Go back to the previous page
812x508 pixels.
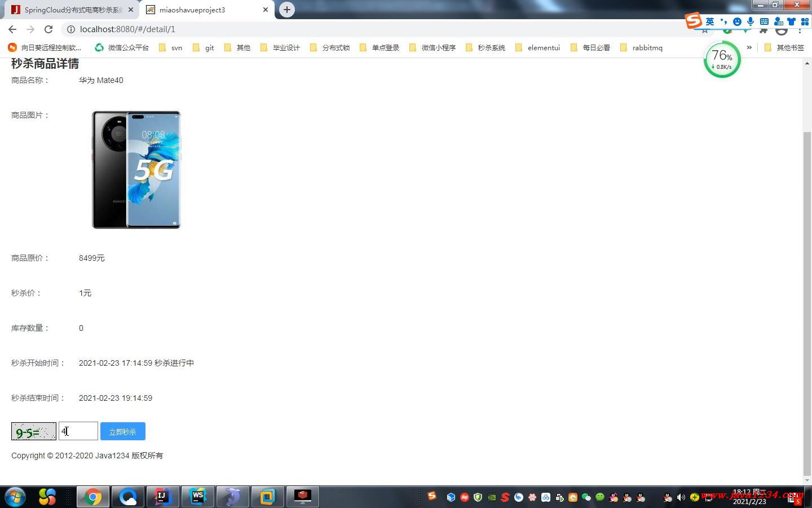[12, 29]
